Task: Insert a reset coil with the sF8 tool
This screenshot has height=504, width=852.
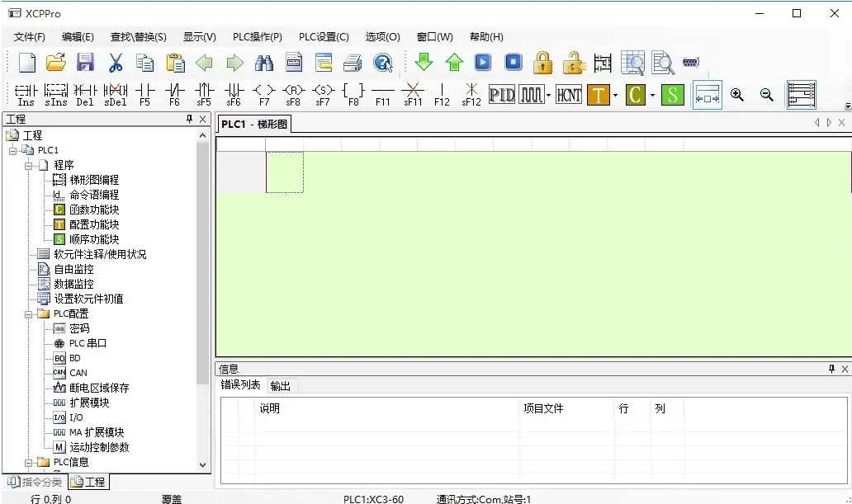Action: point(292,94)
